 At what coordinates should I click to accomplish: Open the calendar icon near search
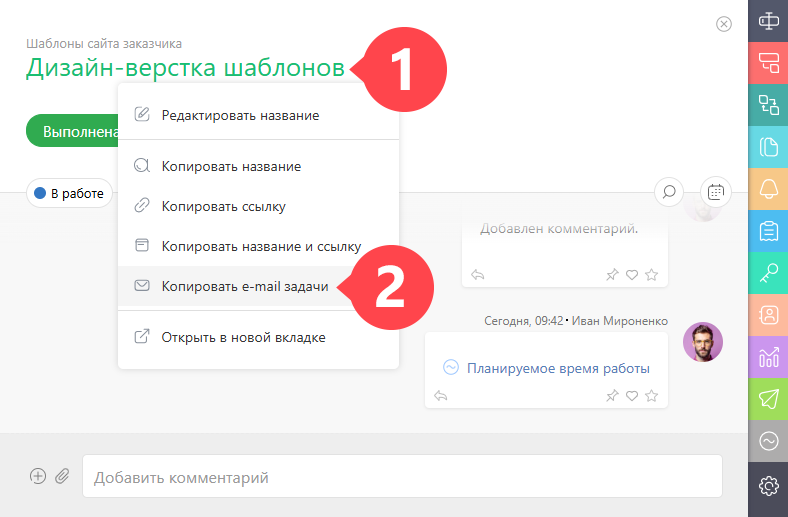click(716, 192)
